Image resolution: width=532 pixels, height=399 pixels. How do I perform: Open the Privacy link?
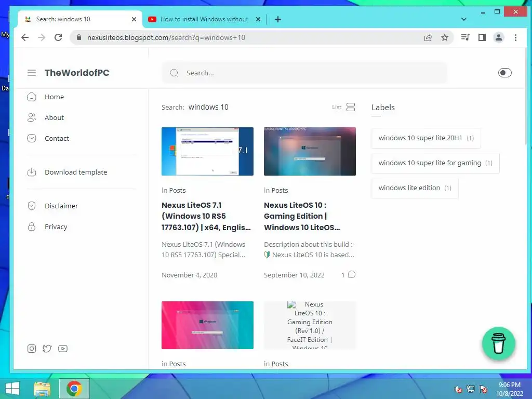56,227
